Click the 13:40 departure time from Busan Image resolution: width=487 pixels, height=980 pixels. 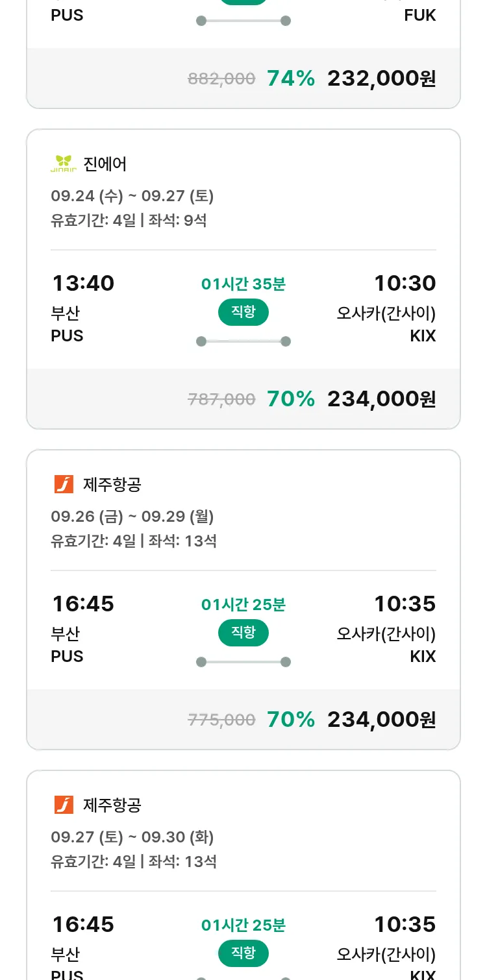coord(83,284)
